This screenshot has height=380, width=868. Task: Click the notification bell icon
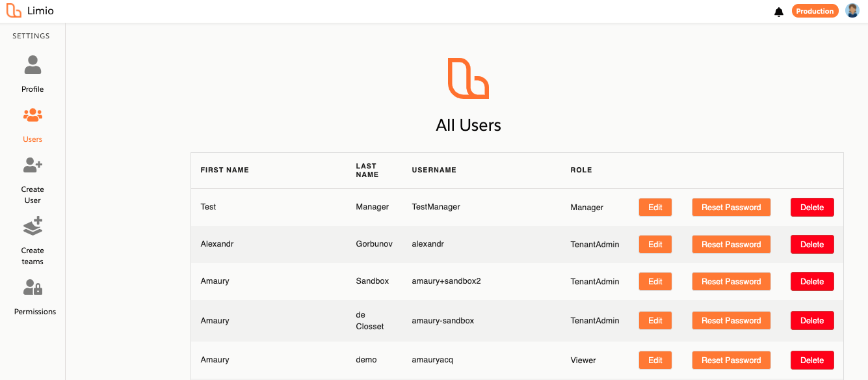click(x=779, y=12)
